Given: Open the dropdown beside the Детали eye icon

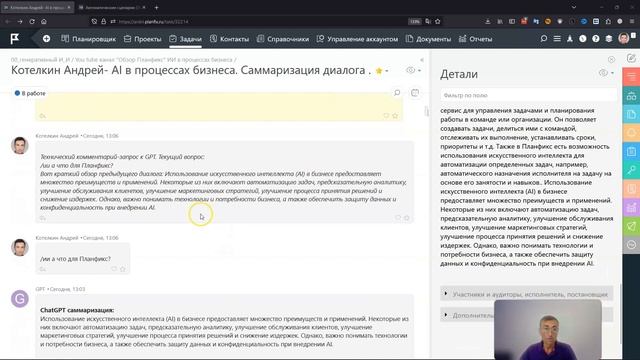Looking at the screenshot, I should click(612, 73).
